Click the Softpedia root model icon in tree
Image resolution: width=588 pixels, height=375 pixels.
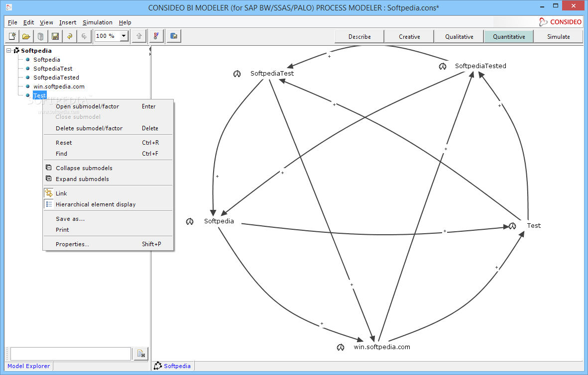click(x=16, y=51)
